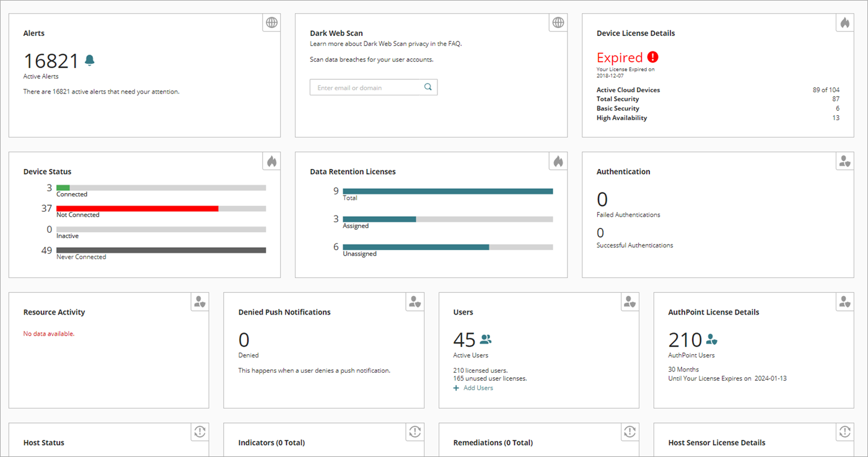
Task: Select the red Not Connected device bar
Action: (137, 209)
